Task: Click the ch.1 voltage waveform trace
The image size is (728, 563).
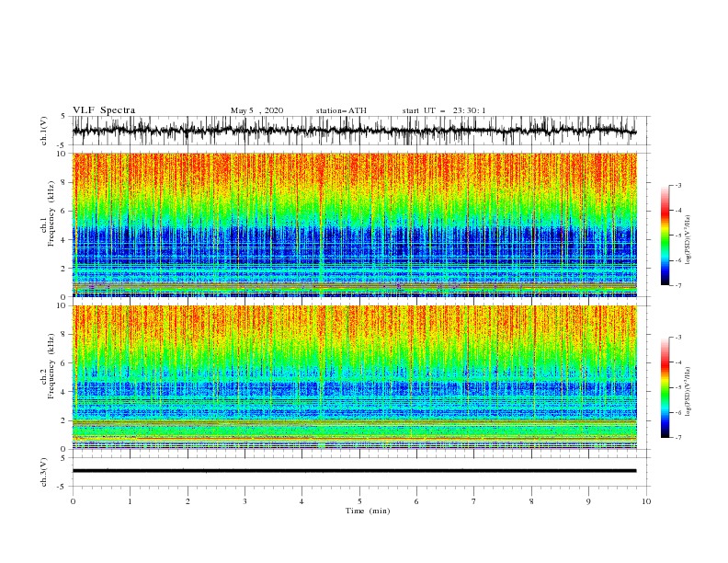Action: point(354,131)
